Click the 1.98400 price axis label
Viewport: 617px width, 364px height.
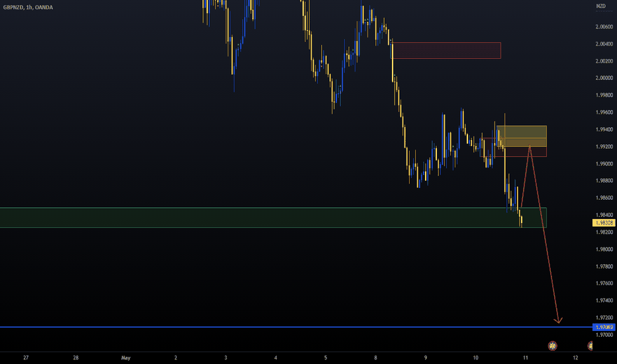604,215
